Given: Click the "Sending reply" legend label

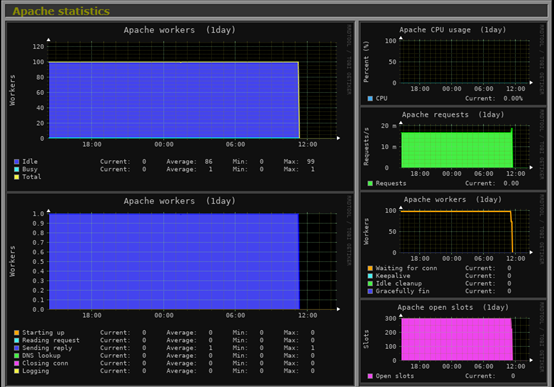Looking at the screenshot, I should coord(47,348).
